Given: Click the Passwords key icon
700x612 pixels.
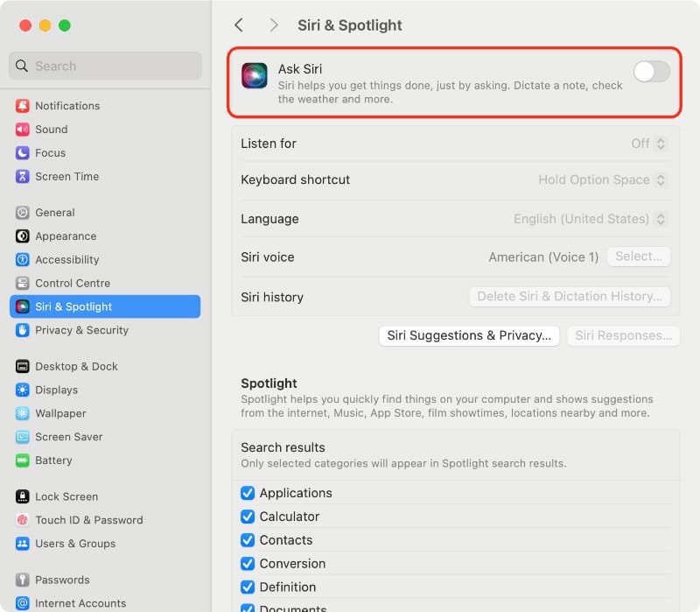Looking at the screenshot, I should pyautogui.click(x=23, y=580).
